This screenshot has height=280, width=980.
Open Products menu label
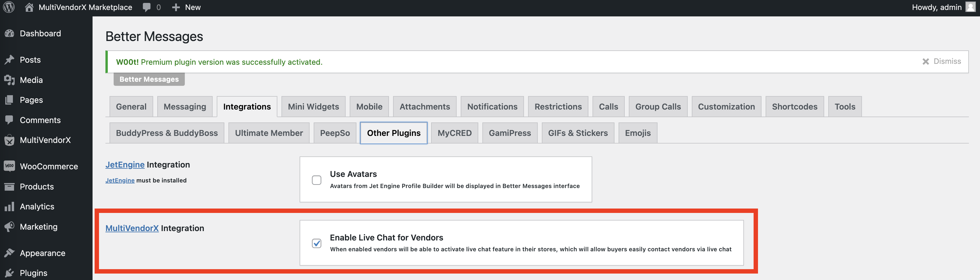coord(37,186)
